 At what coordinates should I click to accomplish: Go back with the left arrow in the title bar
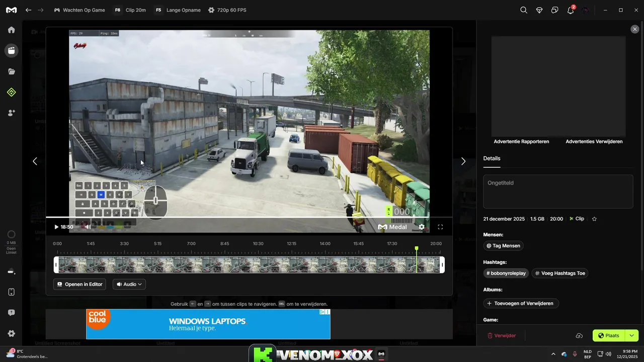pos(29,10)
